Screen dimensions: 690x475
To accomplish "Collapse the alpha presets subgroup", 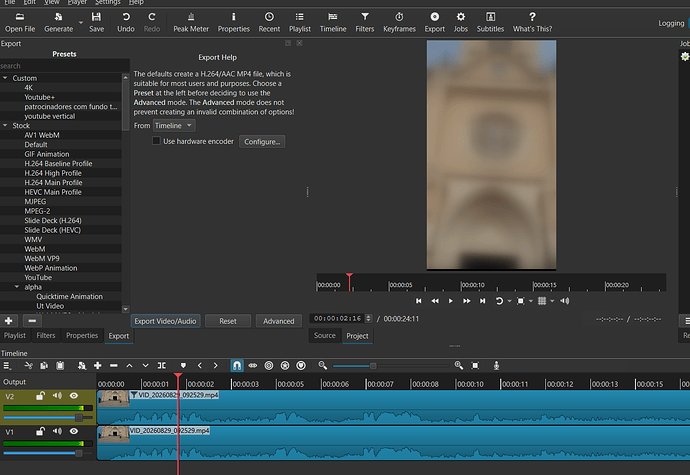I will point(17,287).
